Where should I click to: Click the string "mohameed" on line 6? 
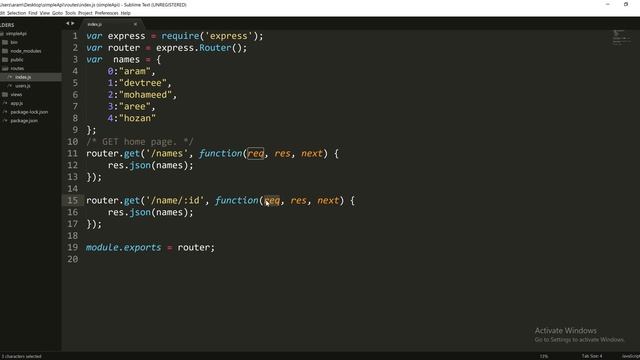tap(145, 95)
